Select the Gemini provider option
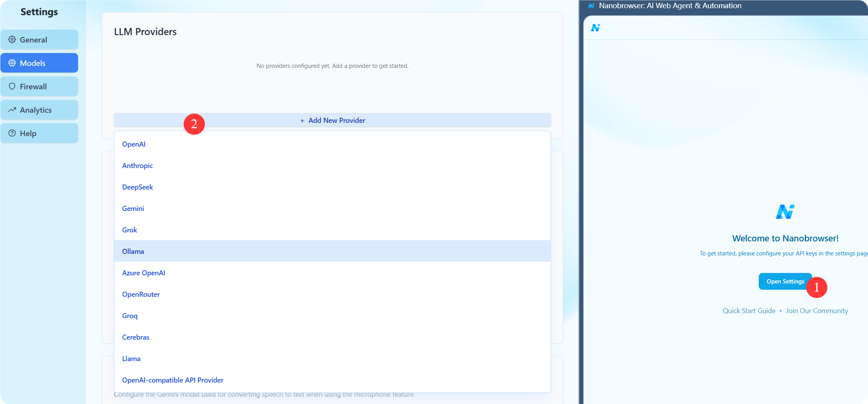 pyautogui.click(x=133, y=209)
